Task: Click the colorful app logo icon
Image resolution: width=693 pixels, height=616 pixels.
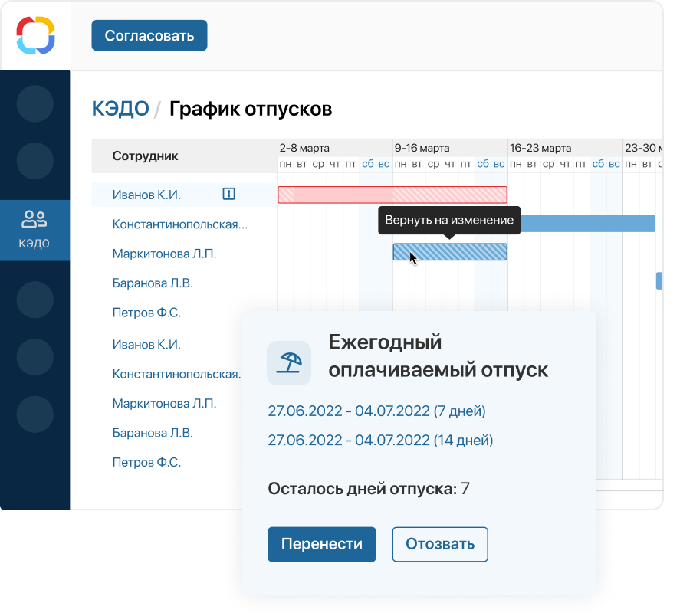Action: (35, 35)
